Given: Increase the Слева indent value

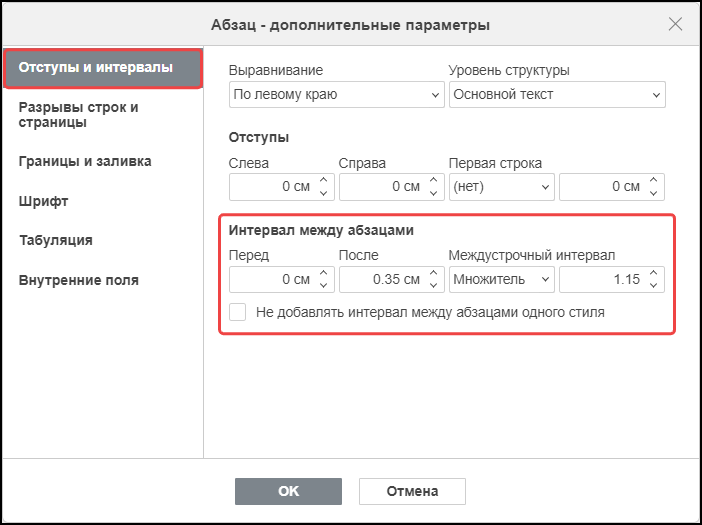Looking at the screenshot, I should point(324,180).
